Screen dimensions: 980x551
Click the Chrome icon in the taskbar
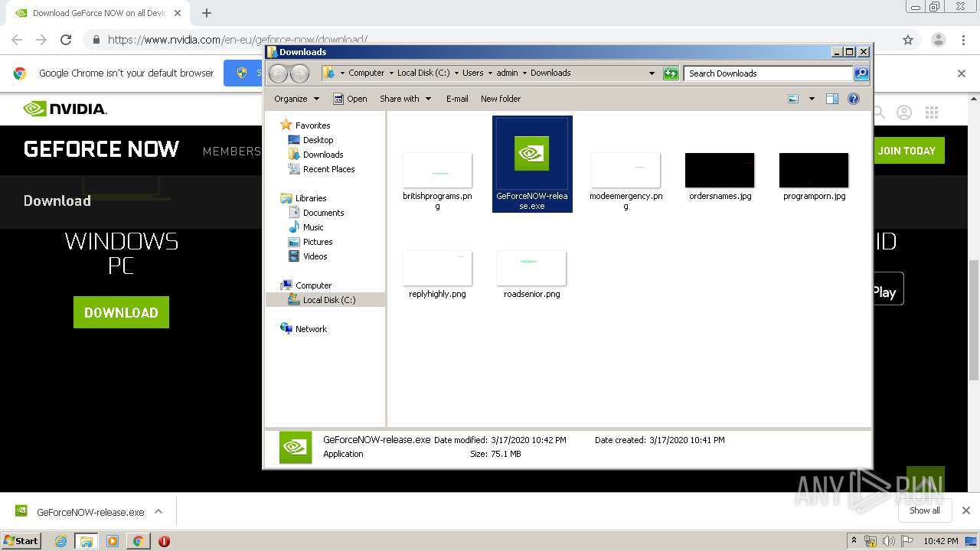click(x=138, y=541)
